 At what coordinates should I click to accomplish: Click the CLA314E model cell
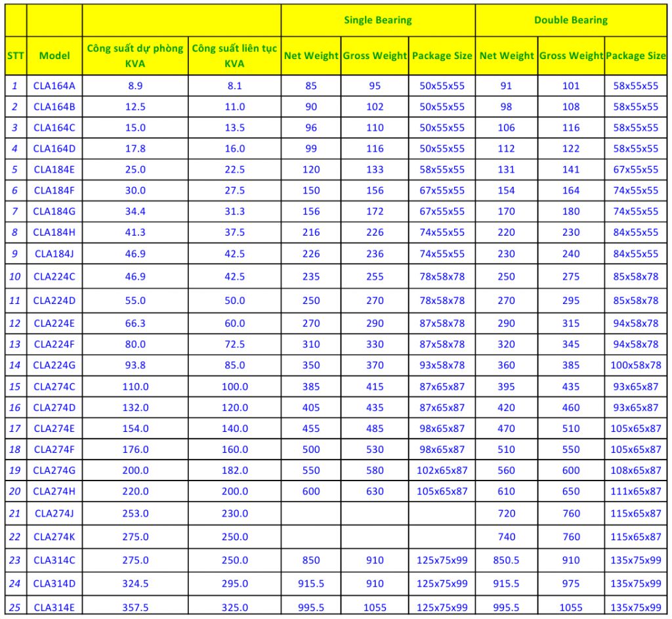(54, 607)
